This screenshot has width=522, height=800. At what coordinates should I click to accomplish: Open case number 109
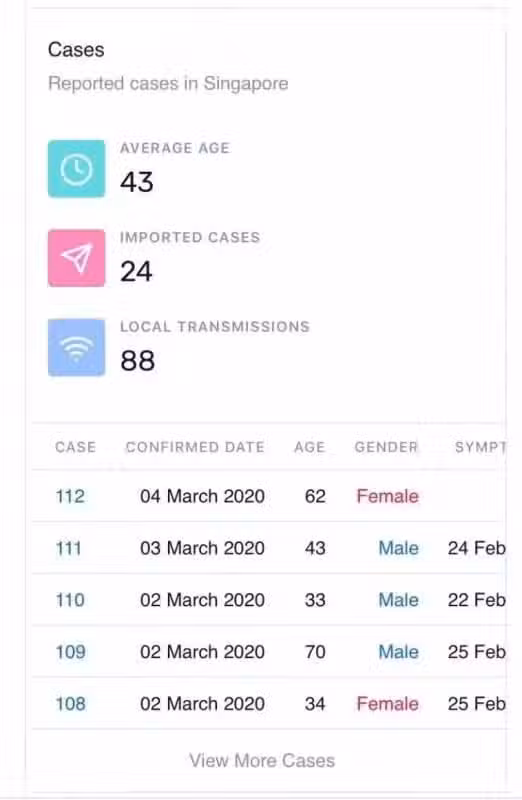pos(70,652)
